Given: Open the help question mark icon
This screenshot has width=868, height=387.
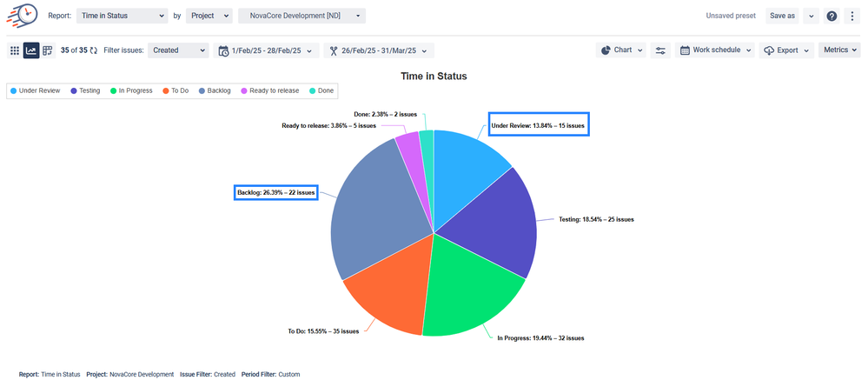Looking at the screenshot, I should point(832,16).
